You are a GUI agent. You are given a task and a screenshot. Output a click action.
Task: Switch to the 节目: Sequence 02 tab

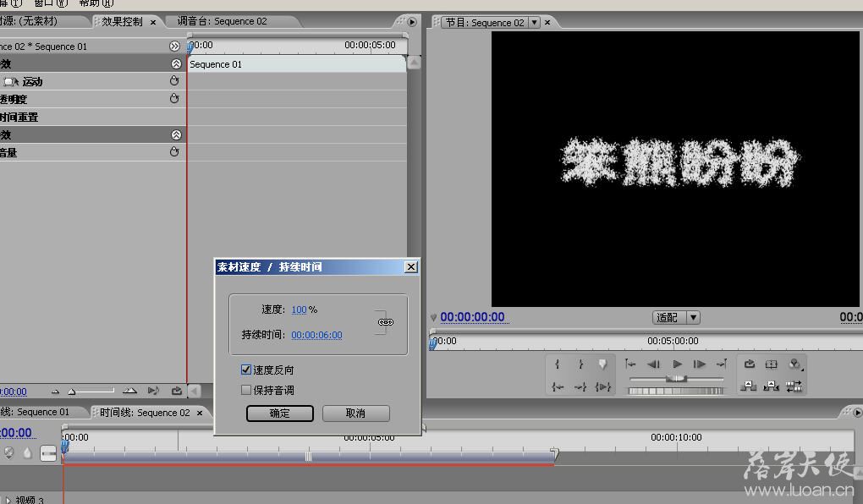pos(484,23)
